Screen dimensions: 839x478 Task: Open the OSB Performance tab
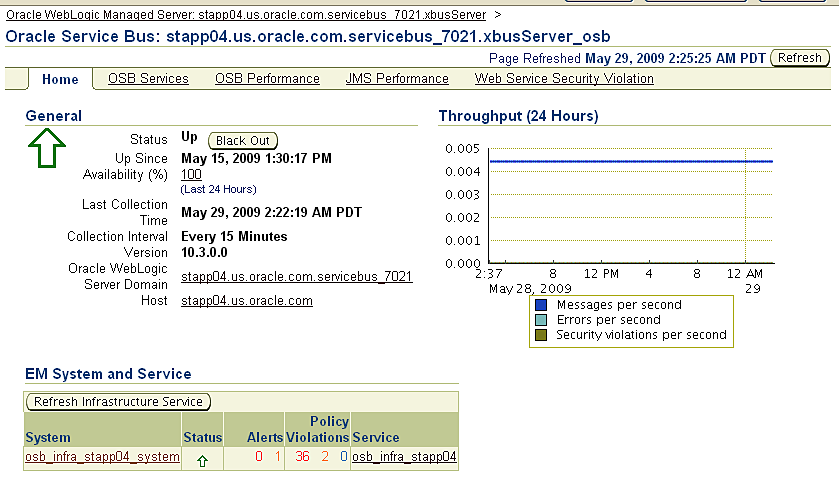pyautogui.click(x=267, y=79)
